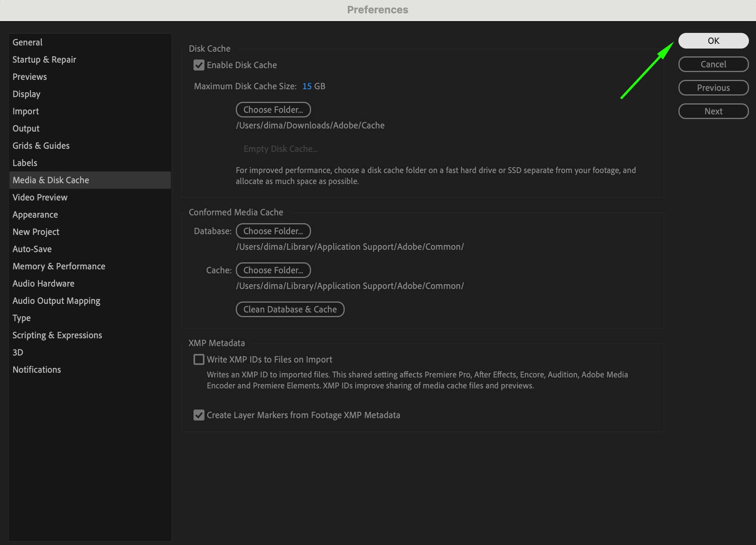
Task: Choose folder for the Conformed Media Cache
Action: [x=273, y=270]
